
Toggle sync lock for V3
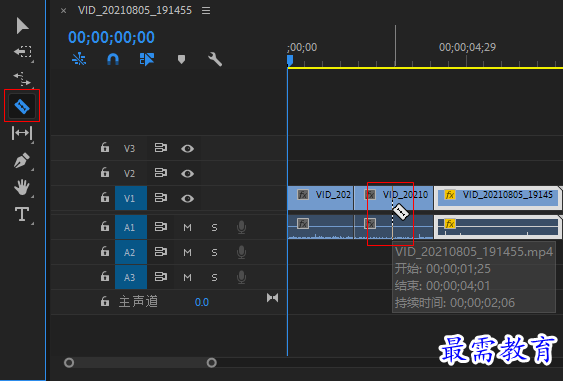pos(160,148)
